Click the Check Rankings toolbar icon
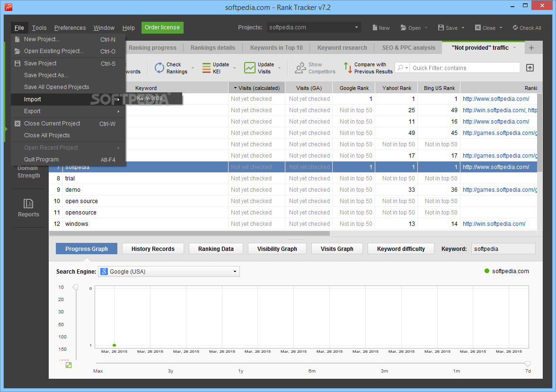556x392 pixels. point(159,68)
